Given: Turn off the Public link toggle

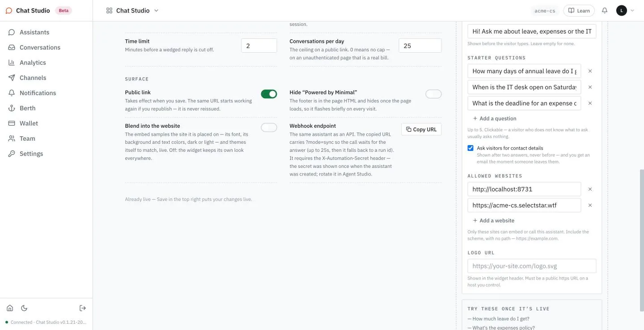Looking at the screenshot, I should pos(269,94).
